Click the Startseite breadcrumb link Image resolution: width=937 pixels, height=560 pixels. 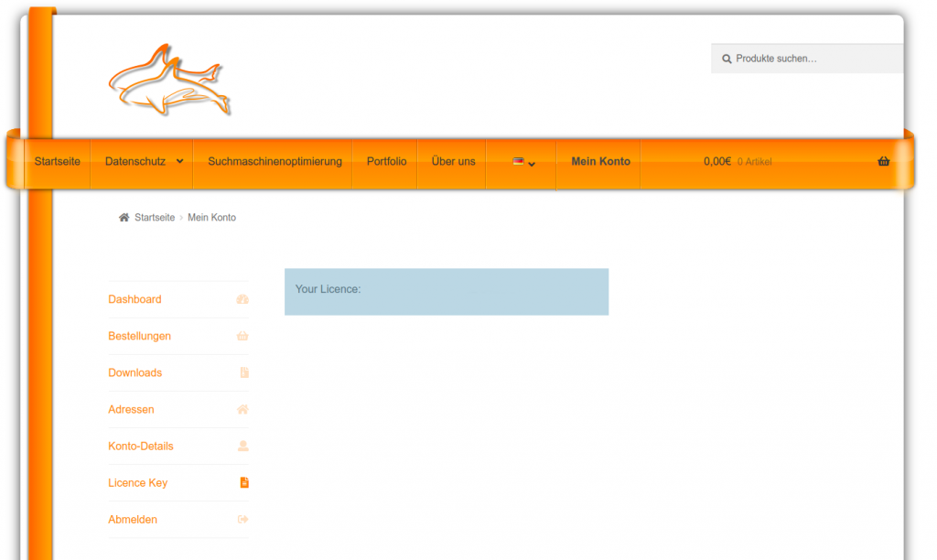(x=155, y=217)
